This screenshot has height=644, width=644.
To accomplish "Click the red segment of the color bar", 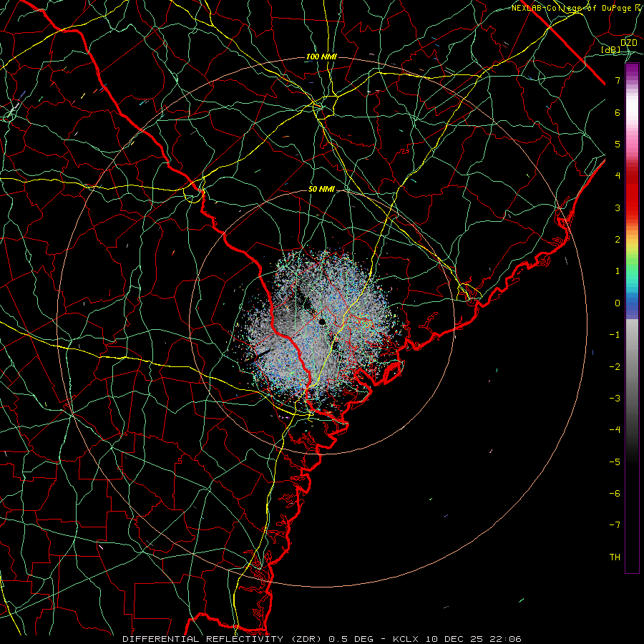I will coord(632,191).
